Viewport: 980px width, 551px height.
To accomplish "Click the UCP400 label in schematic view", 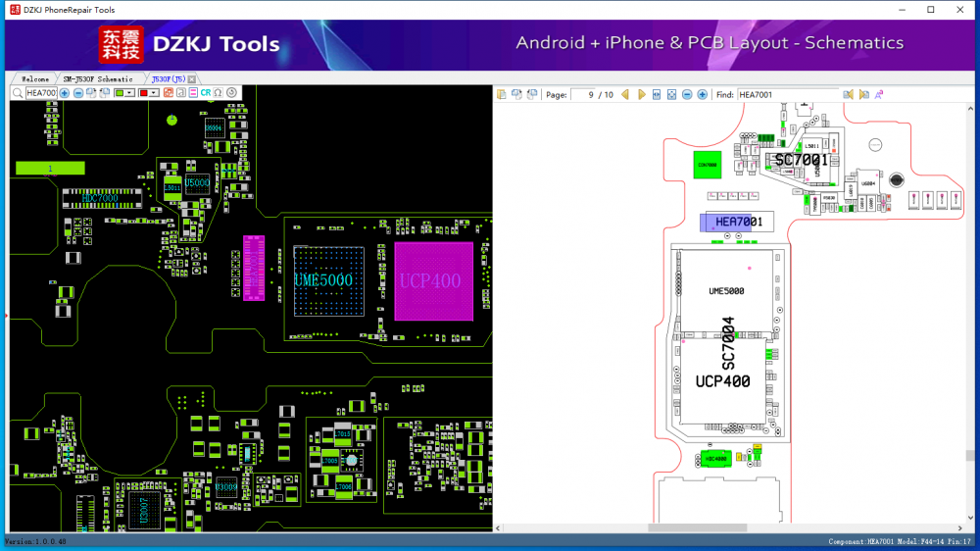I will [x=722, y=380].
